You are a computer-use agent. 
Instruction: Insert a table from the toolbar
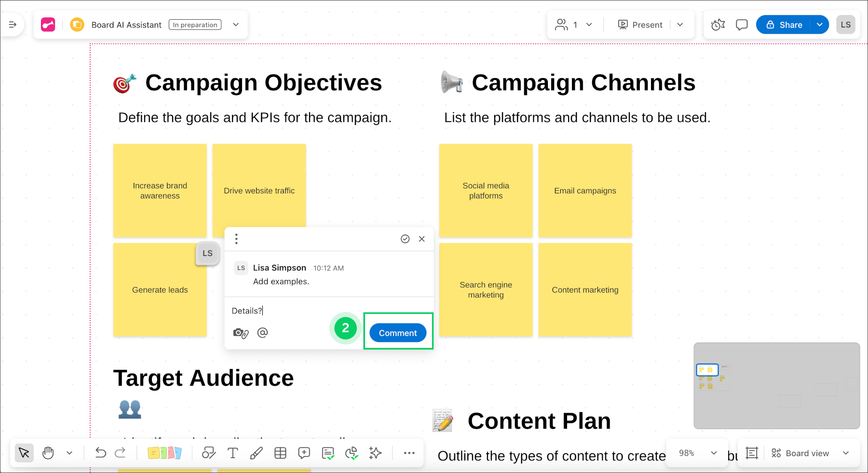[280, 453]
